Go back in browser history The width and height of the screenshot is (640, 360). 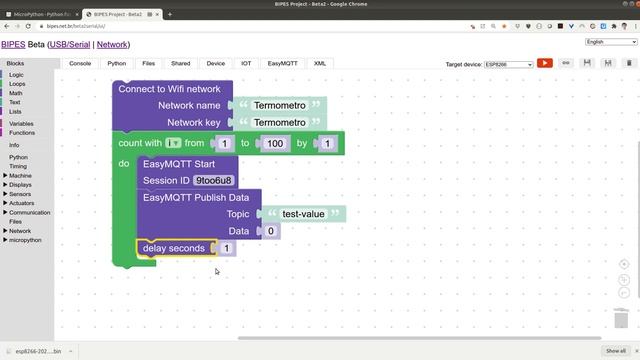tap(7, 26)
